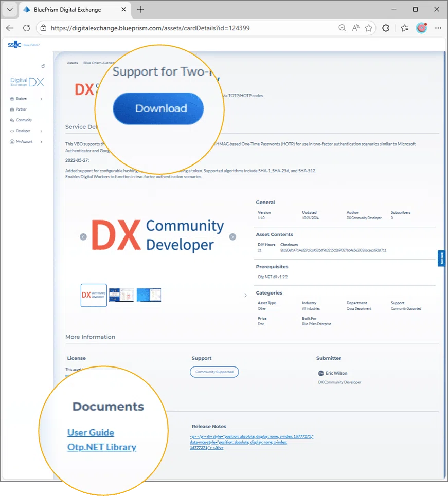This screenshot has width=448, height=496.
Task: Reload the current page
Action: [x=27, y=28]
